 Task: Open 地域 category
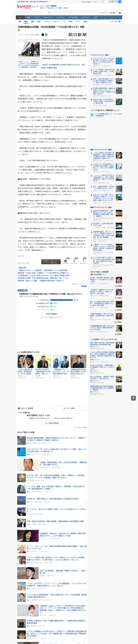[85, 21]
